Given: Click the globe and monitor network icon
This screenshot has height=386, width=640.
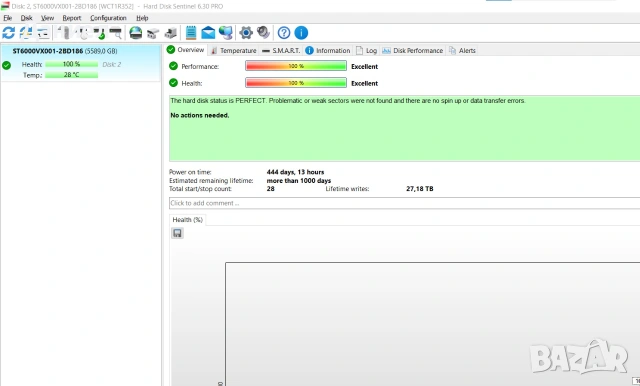Looking at the screenshot, I should point(226,33).
